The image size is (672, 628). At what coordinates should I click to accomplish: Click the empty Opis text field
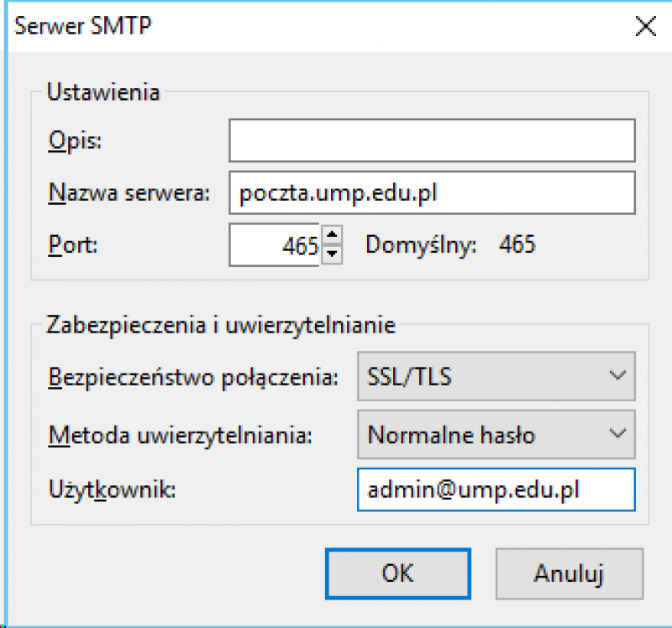[x=432, y=140]
